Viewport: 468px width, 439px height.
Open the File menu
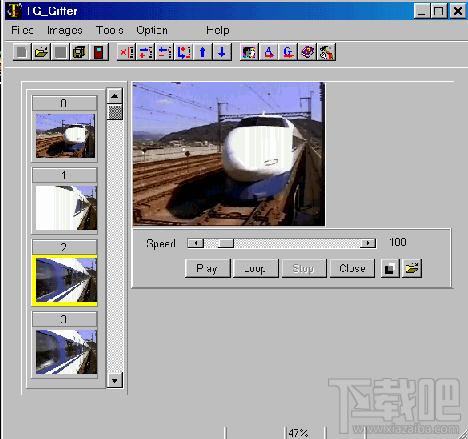[22, 30]
